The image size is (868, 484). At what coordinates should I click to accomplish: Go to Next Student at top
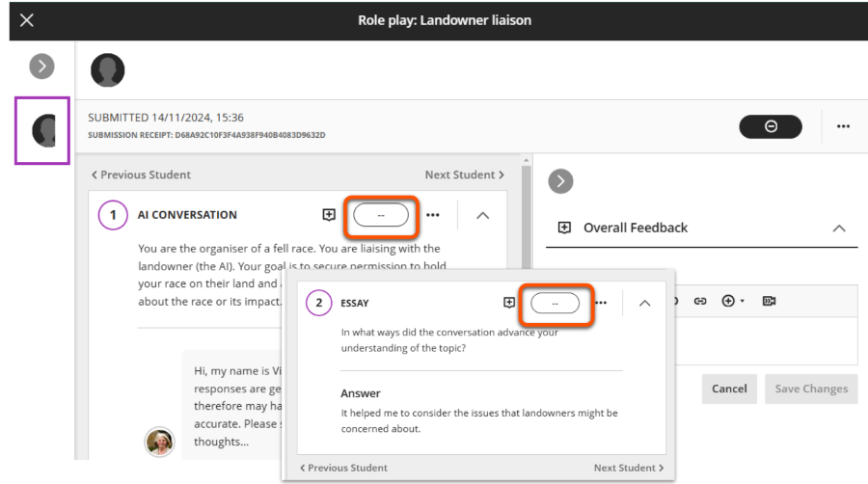click(x=464, y=175)
